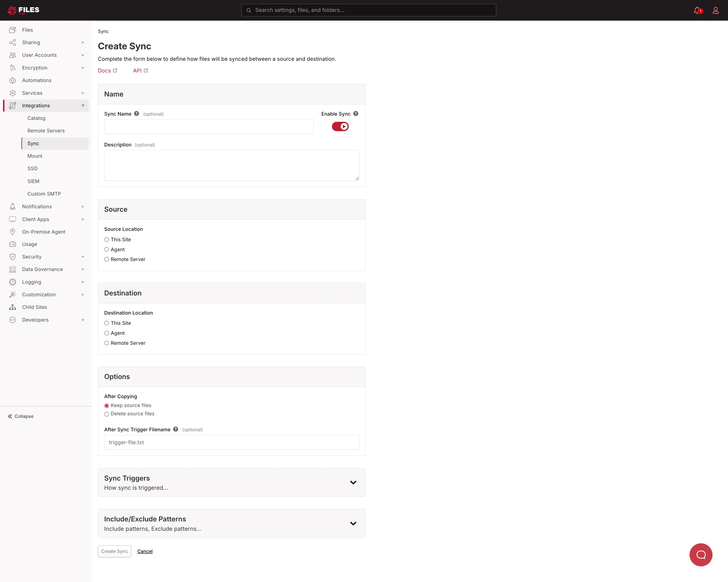Expand the Security menu arrow

[83, 257]
